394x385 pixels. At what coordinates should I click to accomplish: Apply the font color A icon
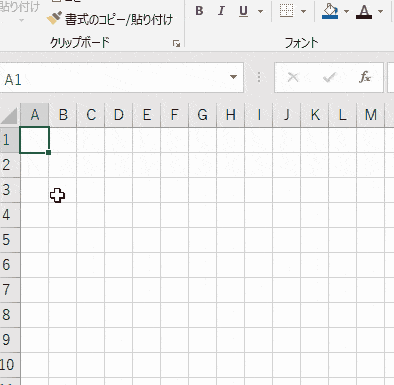pyautogui.click(x=364, y=11)
